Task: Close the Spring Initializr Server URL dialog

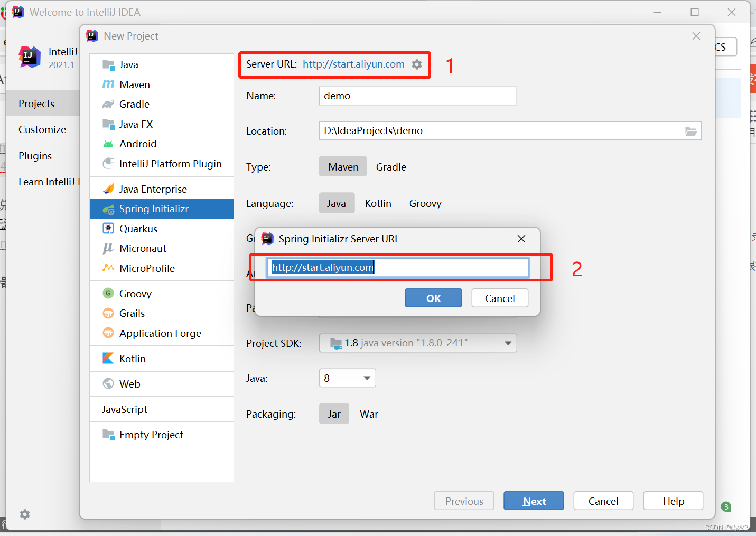Action: coord(521,239)
